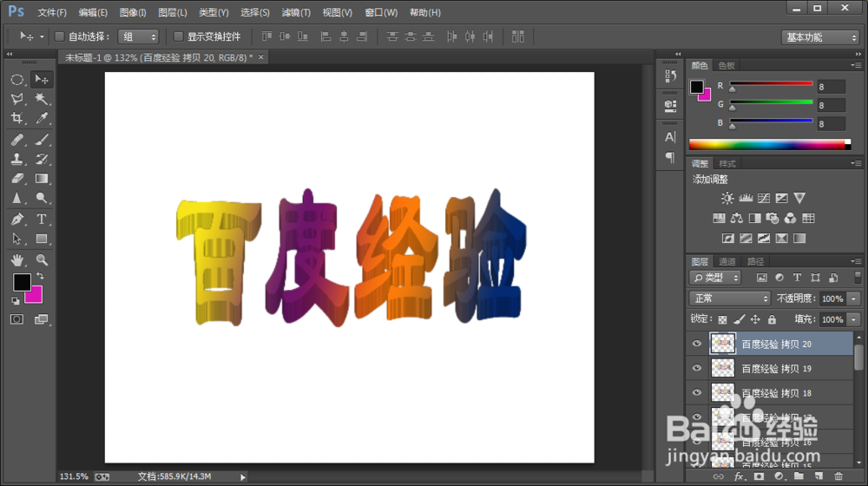Hide layer 百度经验 拷贝 18
The height and width of the screenshot is (486, 868).
click(x=697, y=392)
